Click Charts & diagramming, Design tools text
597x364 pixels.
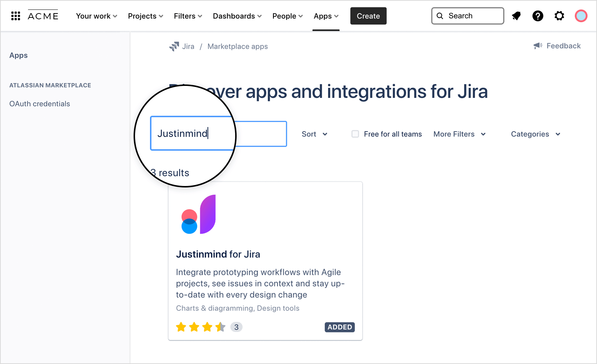[238, 308]
